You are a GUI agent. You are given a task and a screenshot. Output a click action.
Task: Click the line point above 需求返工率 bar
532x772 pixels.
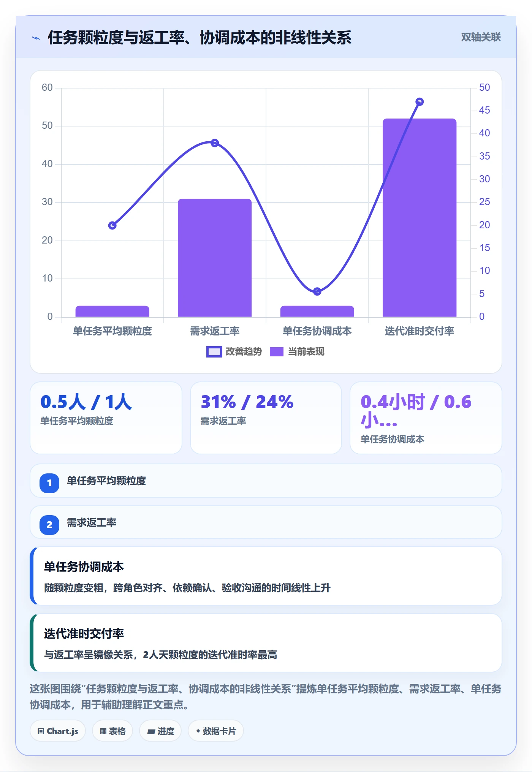pyautogui.click(x=215, y=143)
